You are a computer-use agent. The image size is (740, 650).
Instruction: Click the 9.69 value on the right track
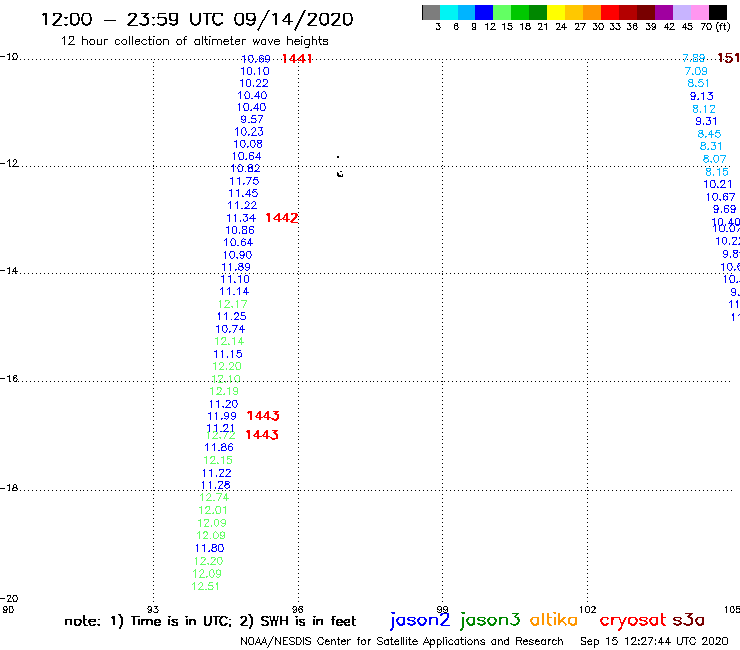[724, 209]
